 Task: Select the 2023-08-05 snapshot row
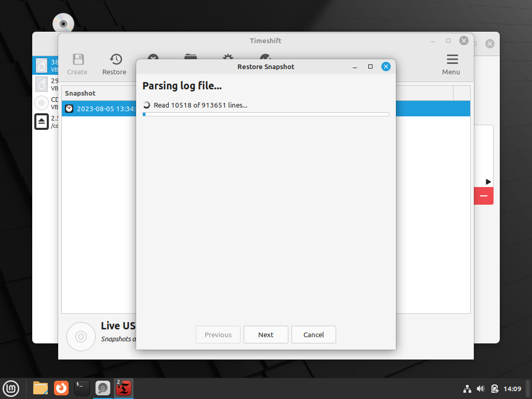pyautogui.click(x=266, y=109)
